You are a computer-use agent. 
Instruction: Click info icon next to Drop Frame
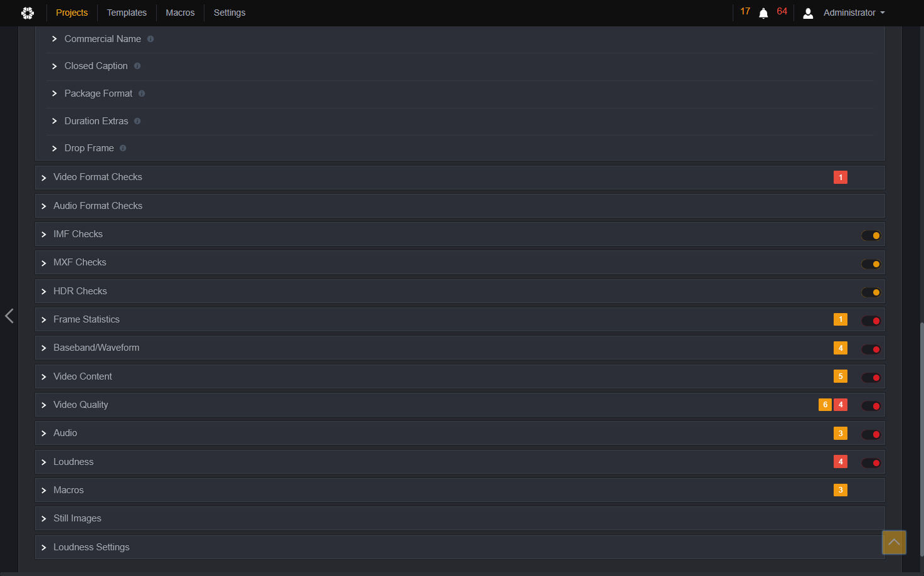point(123,148)
